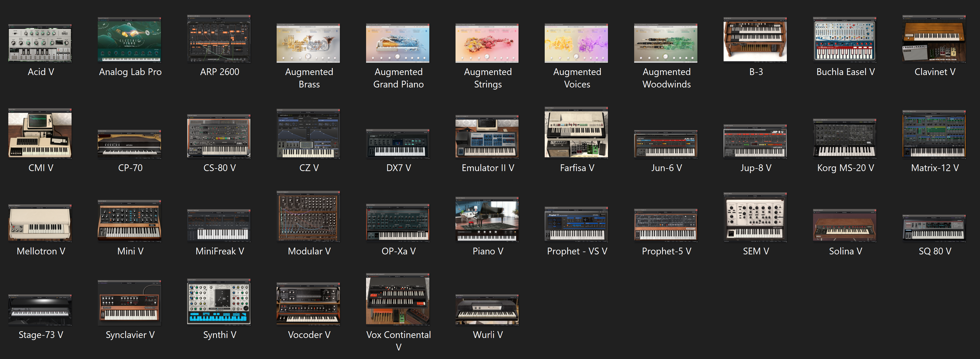This screenshot has height=359, width=980.
Task: Open the CMI V thumbnail
Action: click(40, 133)
